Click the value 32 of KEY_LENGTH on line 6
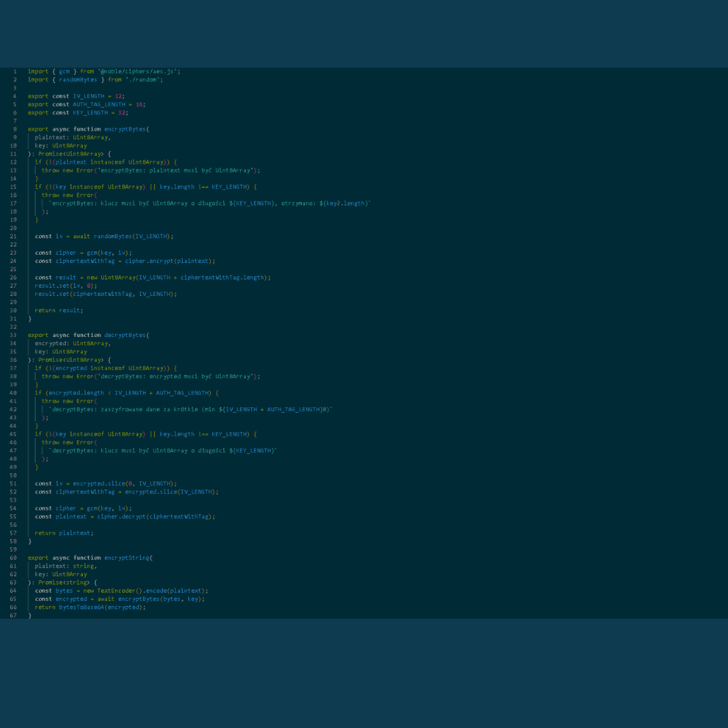 121,113
